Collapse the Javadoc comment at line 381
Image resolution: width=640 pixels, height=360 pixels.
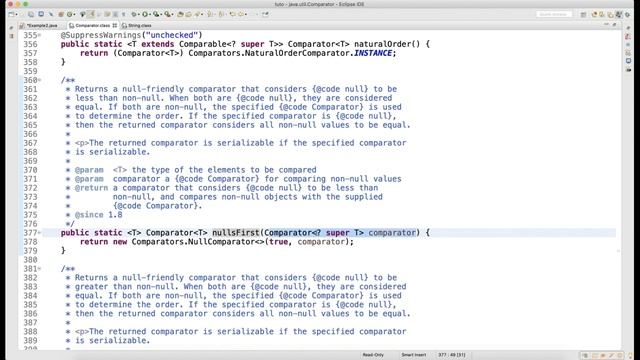tap(40, 269)
